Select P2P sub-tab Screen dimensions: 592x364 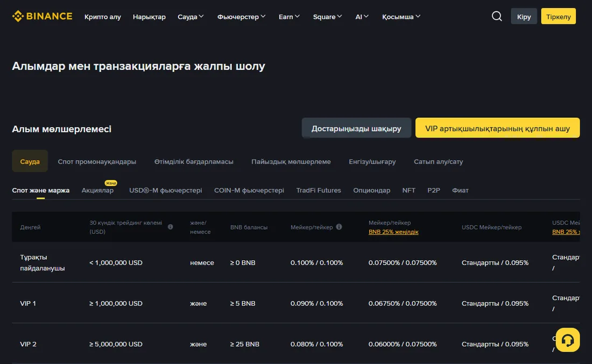[433, 190]
